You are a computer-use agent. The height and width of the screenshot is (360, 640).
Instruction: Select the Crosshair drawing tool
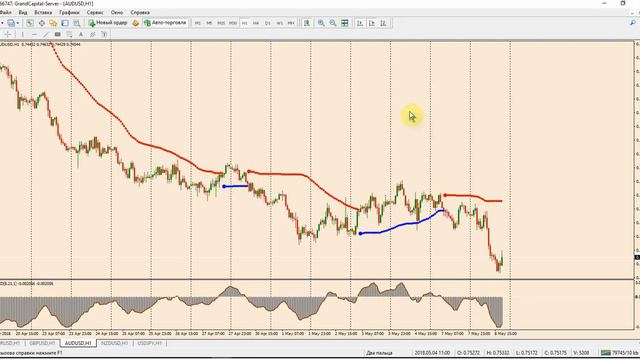pos(8,35)
